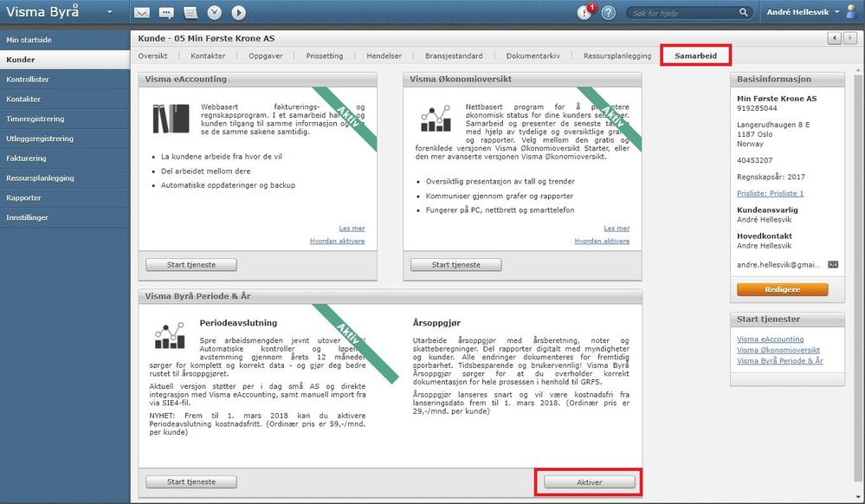The height and width of the screenshot is (504, 865).
Task: Open the Ressursplanlegging tab
Action: (617, 55)
